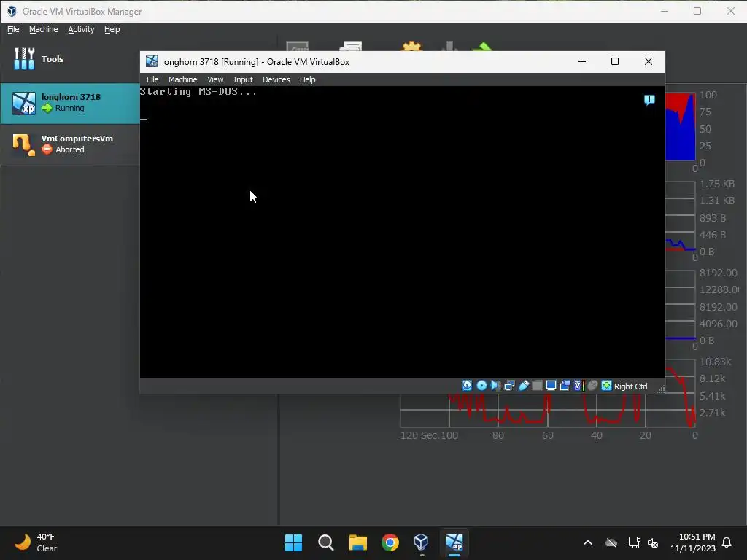Open VM window File menu

pos(152,79)
